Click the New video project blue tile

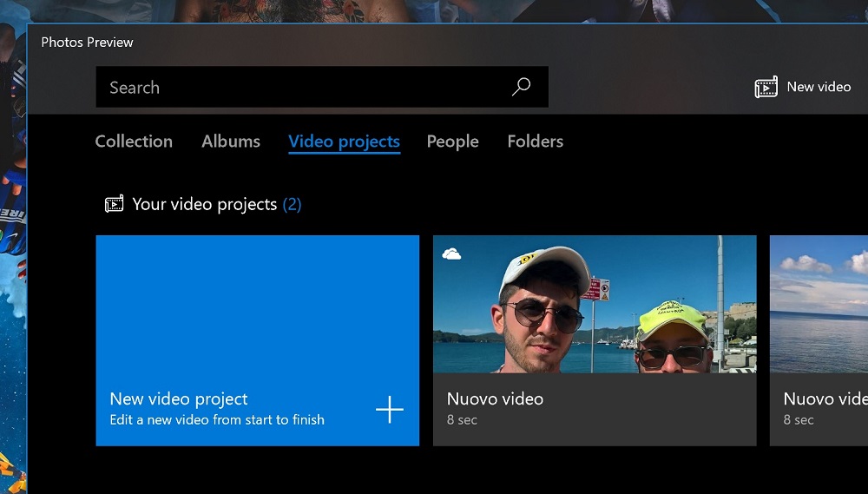click(x=258, y=340)
